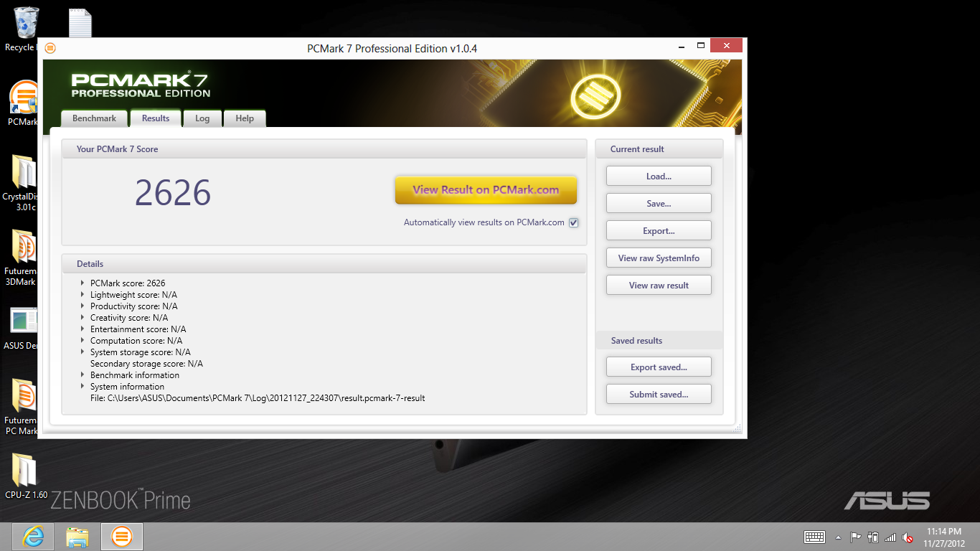Switch to the Benchmark tab
Screen dimensions: 980x551
coord(94,118)
